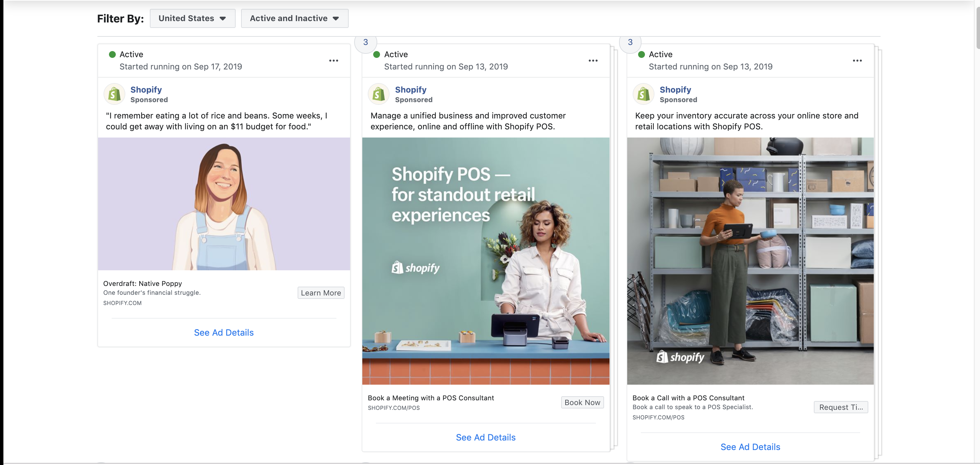The width and height of the screenshot is (980, 465).
Task: Open the Active and Inactive status dropdown
Action: click(x=295, y=18)
